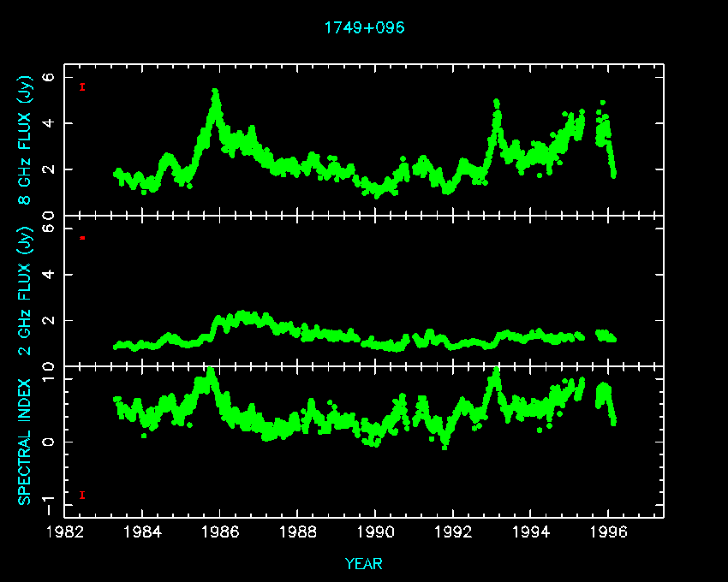The height and width of the screenshot is (582, 728).
Task: Click the YEAR x-axis label
Action: click(364, 564)
